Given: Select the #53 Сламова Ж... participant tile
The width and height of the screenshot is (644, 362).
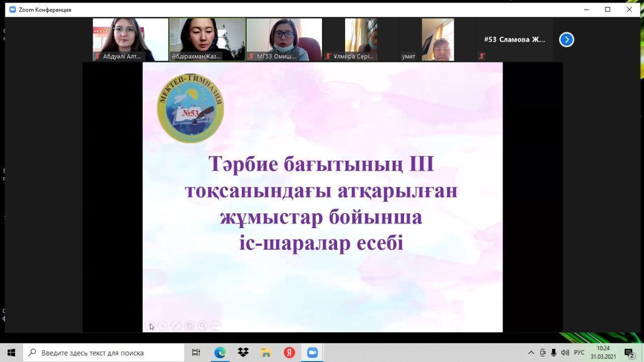Looking at the screenshot, I should [x=514, y=40].
